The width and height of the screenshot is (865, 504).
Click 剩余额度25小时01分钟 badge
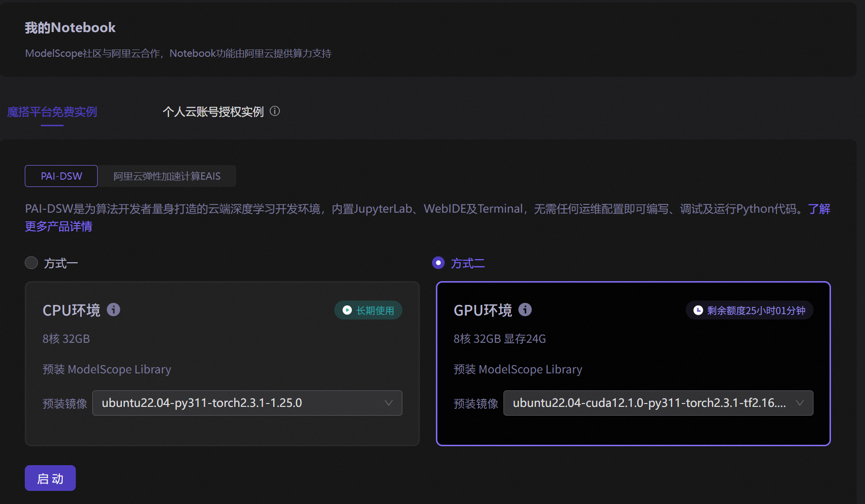point(749,310)
